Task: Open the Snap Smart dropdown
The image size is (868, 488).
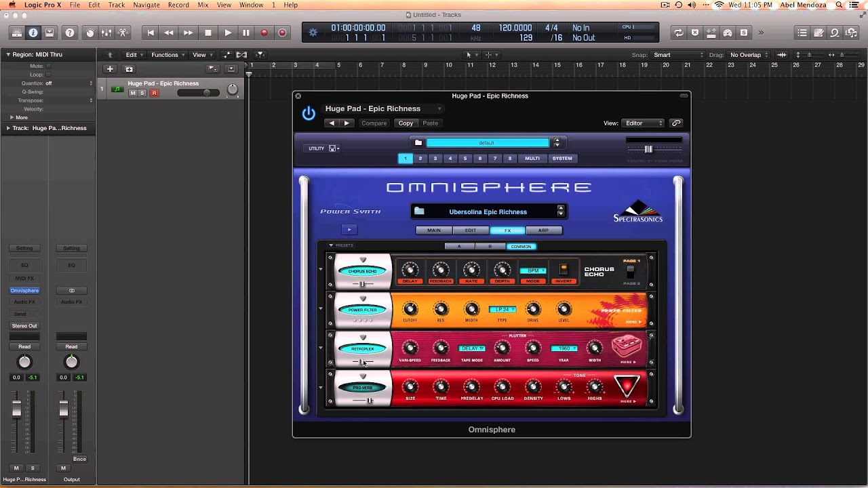Action: pyautogui.click(x=678, y=55)
